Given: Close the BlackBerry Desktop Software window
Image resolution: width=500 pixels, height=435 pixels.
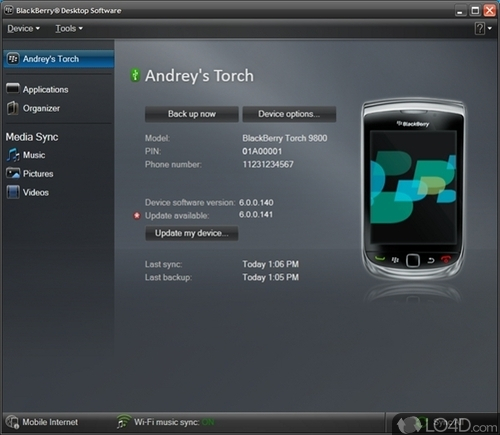Looking at the screenshot, I should click(x=490, y=11).
